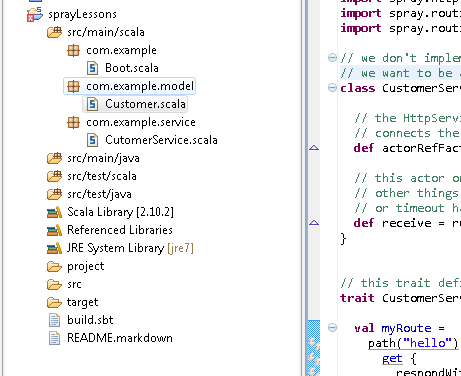Click the com.example package icon

pos(73,50)
